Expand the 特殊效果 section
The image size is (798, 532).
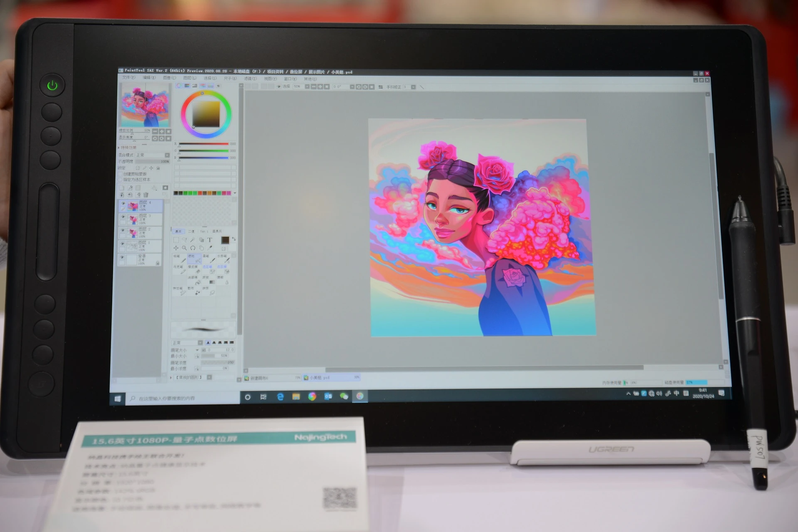pos(119,148)
